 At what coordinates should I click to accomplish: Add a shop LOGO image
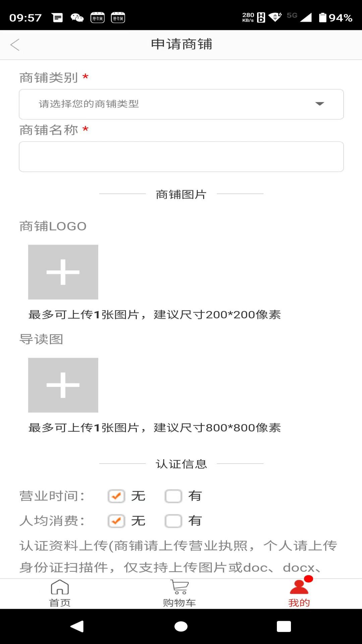(63, 272)
